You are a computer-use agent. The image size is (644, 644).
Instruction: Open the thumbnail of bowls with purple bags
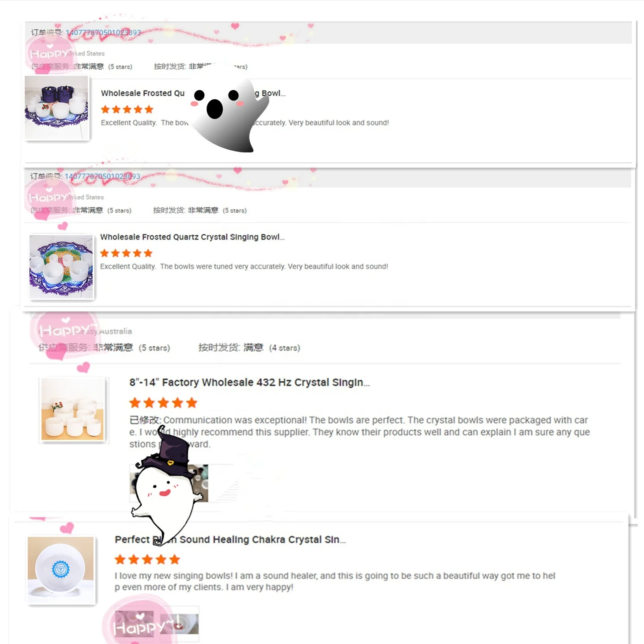[57, 108]
